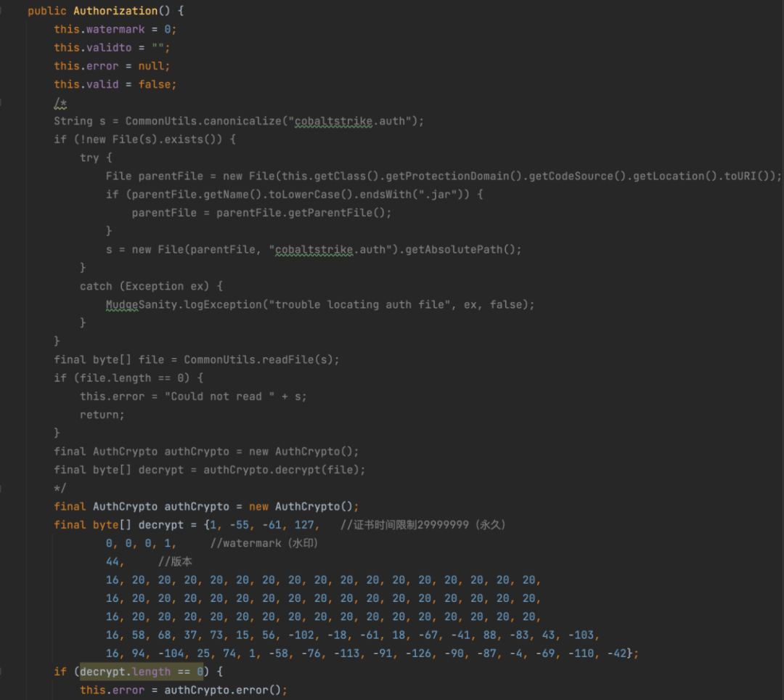Click the commented "return;" statement
The image size is (784, 700).
(102, 415)
